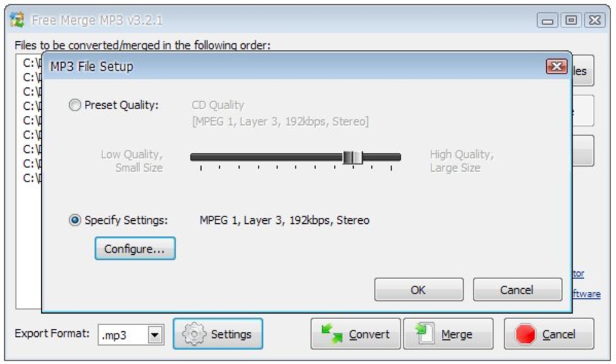
Task: Confirm the dialog with OK
Action: coord(419,290)
